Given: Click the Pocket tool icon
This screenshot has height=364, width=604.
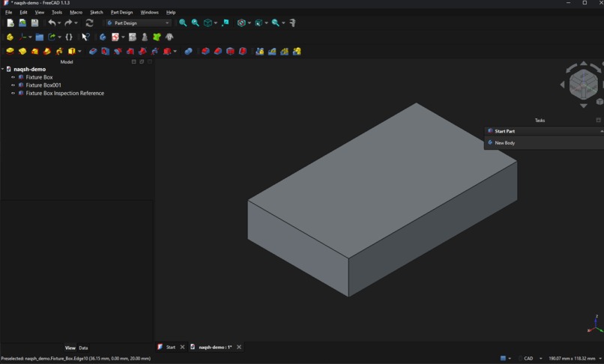Looking at the screenshot, I should click(x=93, y=51).
